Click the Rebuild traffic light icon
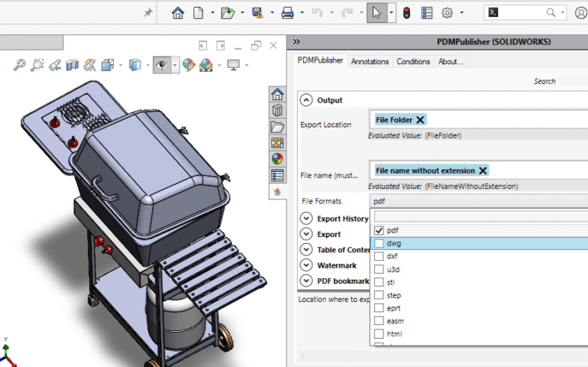Screen dimensions: 588x367 click(x=406, y=13)
